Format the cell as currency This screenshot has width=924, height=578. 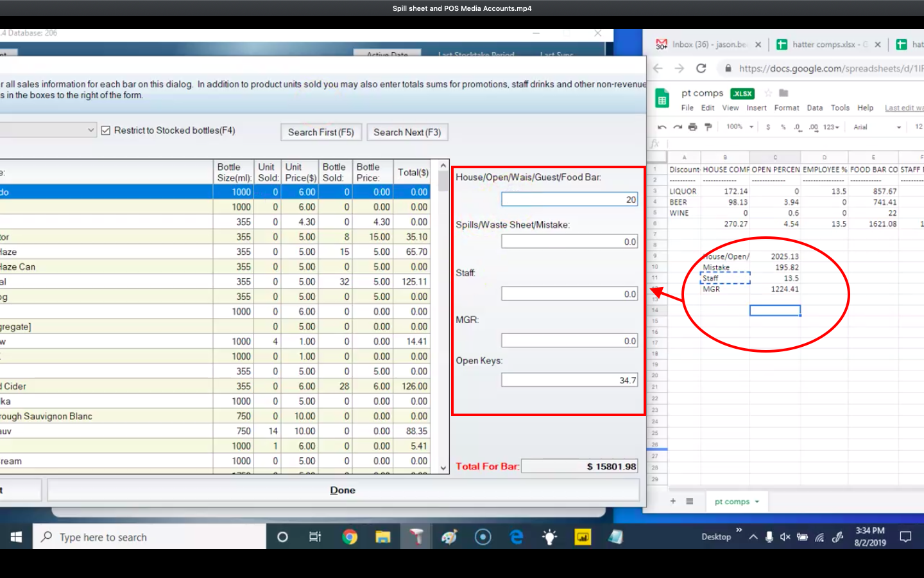768,127
